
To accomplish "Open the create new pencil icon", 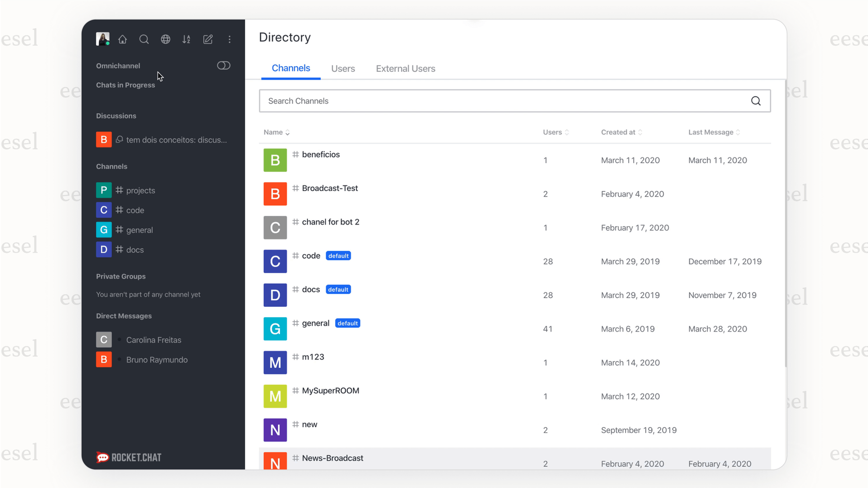I will click(208, 39).
